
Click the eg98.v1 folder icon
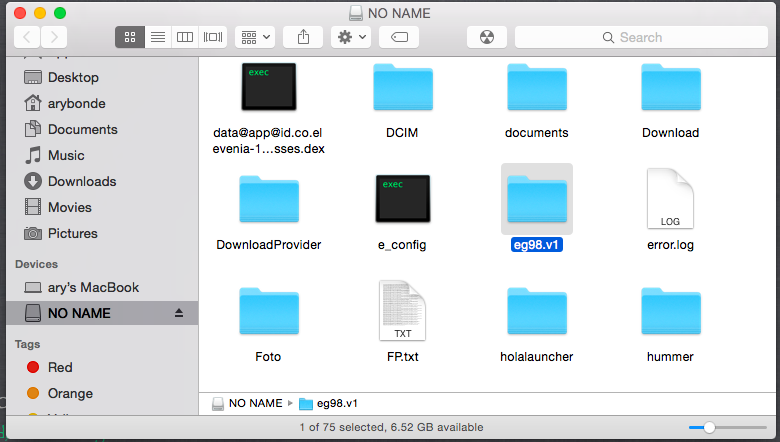click(x=537, y=199)
